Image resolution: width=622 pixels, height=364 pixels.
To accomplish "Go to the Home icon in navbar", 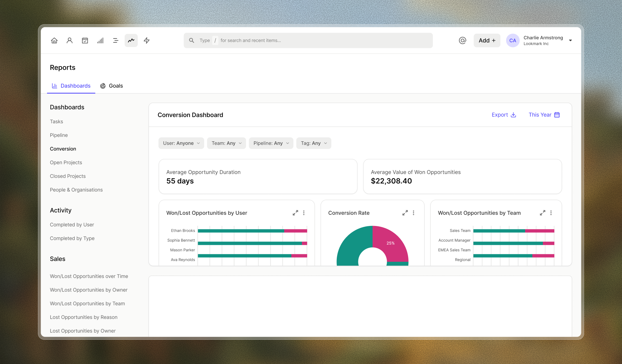I will (54, 40).
